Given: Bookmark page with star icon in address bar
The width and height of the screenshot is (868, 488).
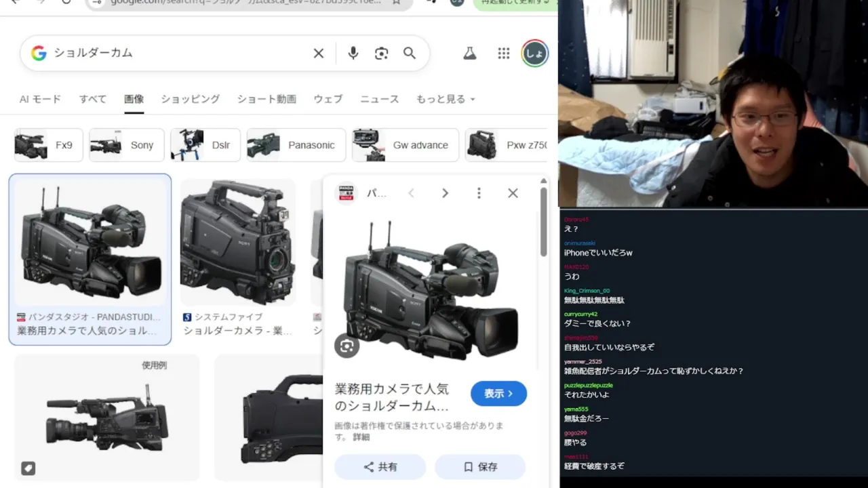Looking at the screenshot, I should click(x=397, y=2).
